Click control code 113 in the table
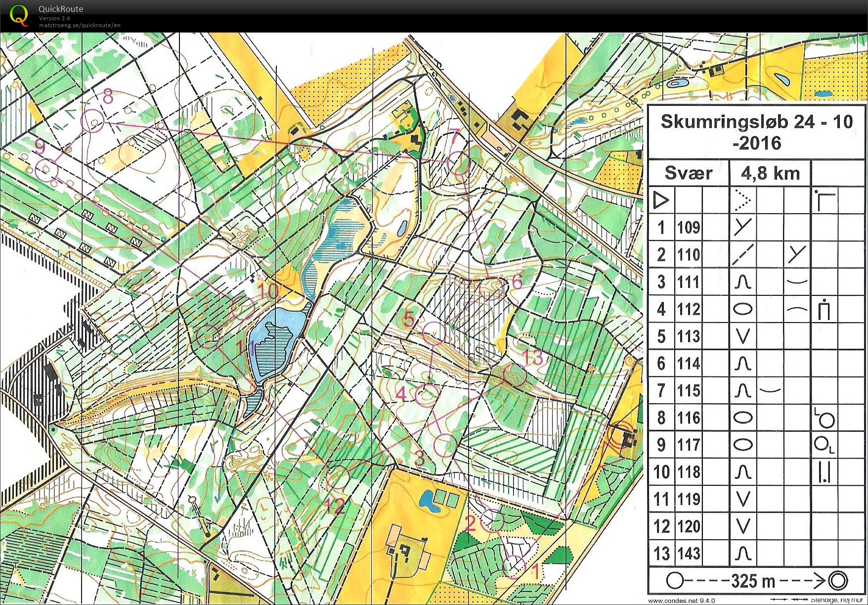Image resolution: width=868 pixels, height=605 pixels. [x=689, y=336]
